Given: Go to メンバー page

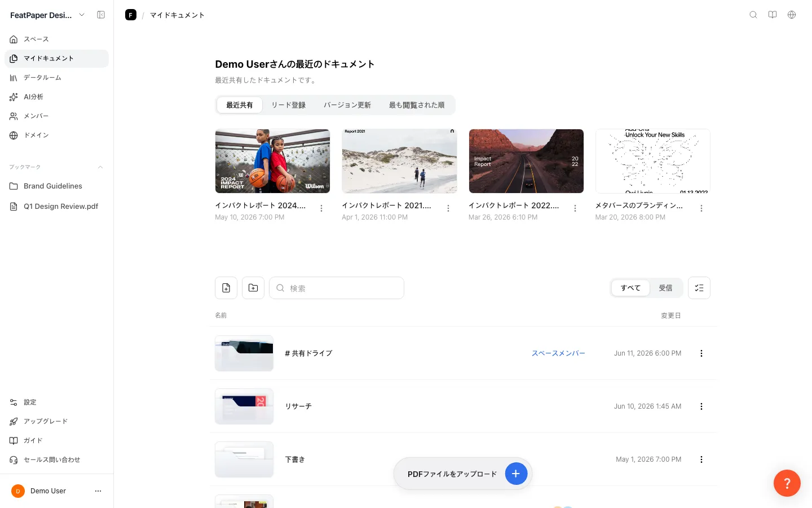Looking at the screenshot, I should pos(56,116).
